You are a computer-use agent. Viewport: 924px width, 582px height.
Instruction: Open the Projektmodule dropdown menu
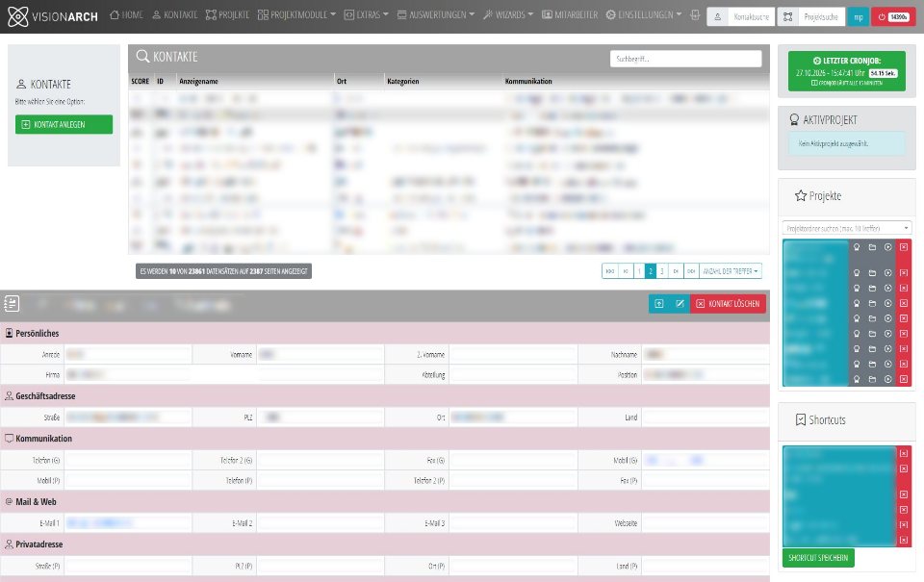(296, 14)
